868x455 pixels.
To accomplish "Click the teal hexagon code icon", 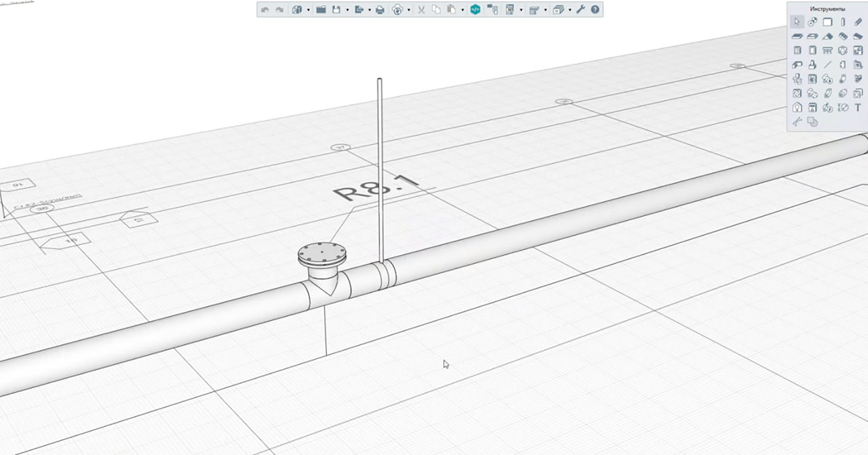I will [475, 10].
